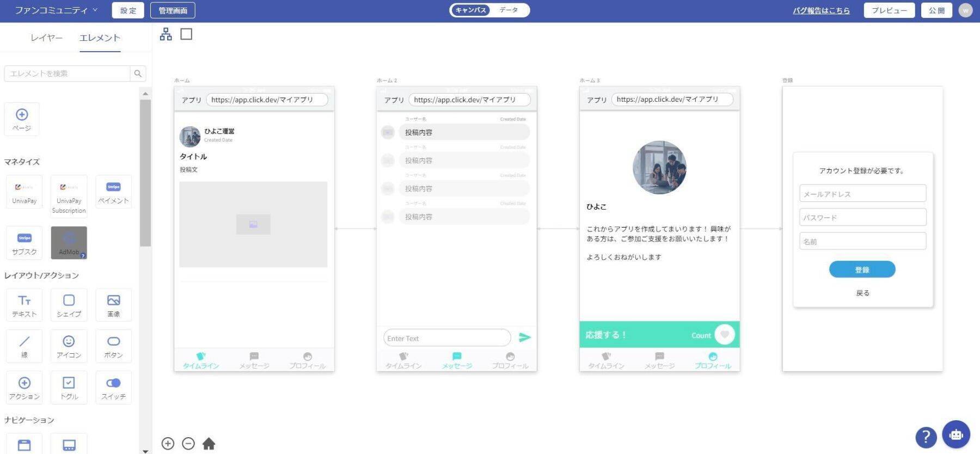
Task: Switch the top toggle to データ
Action: (x=509, y=10)
